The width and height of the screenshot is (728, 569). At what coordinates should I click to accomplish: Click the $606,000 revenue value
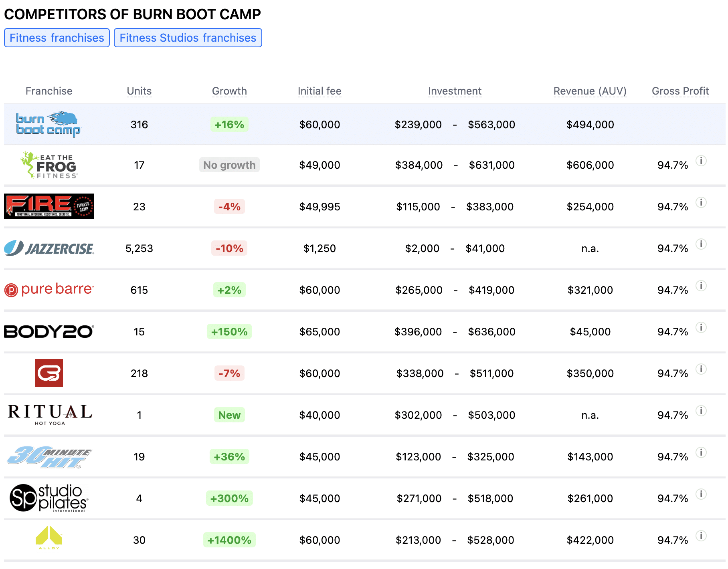pos(590,165)
